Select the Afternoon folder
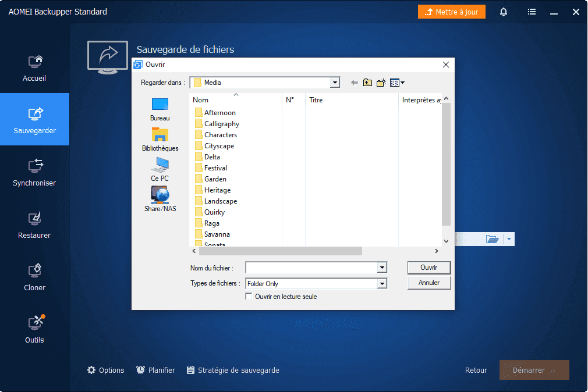The height and width of the screenshot is (392, 588). click(215, 113)
